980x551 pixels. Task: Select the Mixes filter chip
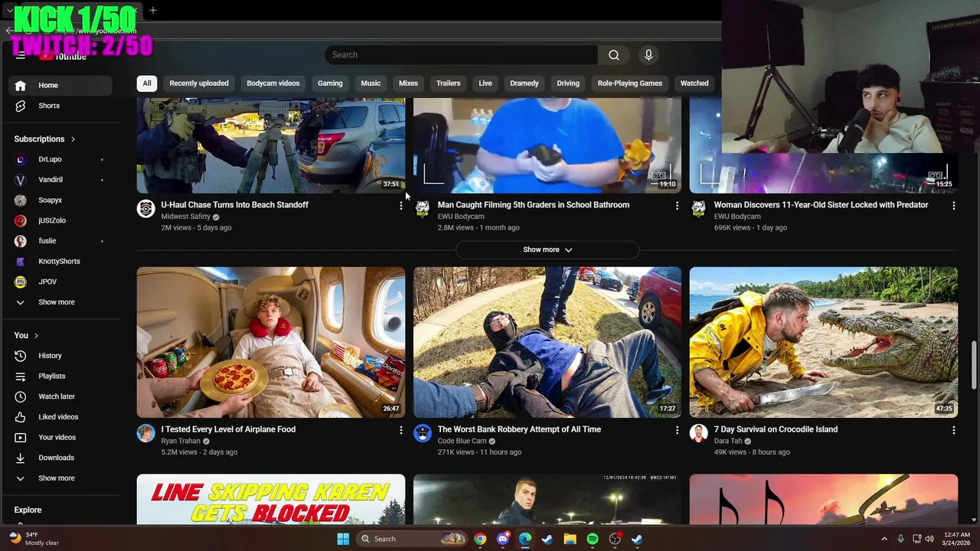[x=409, y=83]
